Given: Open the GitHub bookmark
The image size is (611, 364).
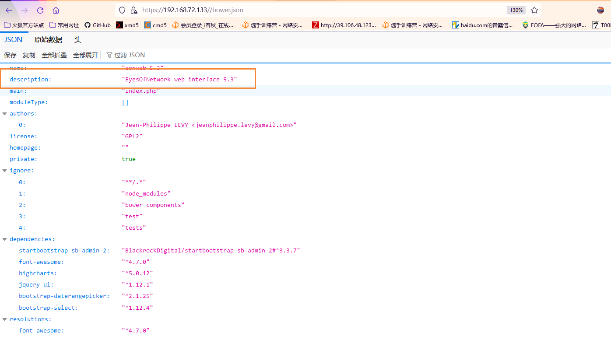Looking at the screenshot, I should [x=97, y=25].
